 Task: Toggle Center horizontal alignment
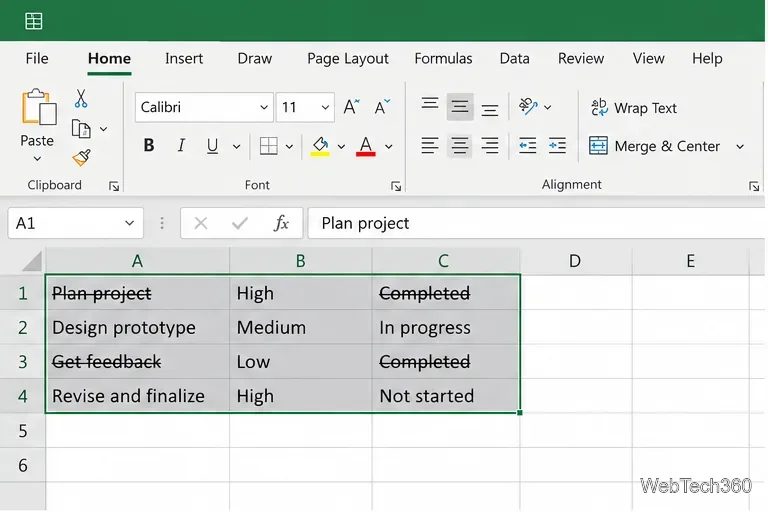459,146
